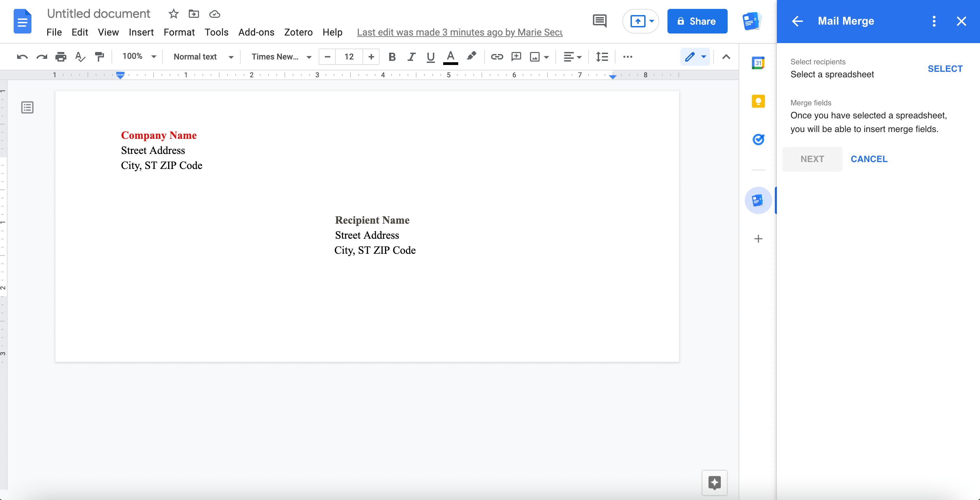This screenshot has height=500, width=980.
Task: Click the SELECT button for spreadsheet
Action: point(945,68)
